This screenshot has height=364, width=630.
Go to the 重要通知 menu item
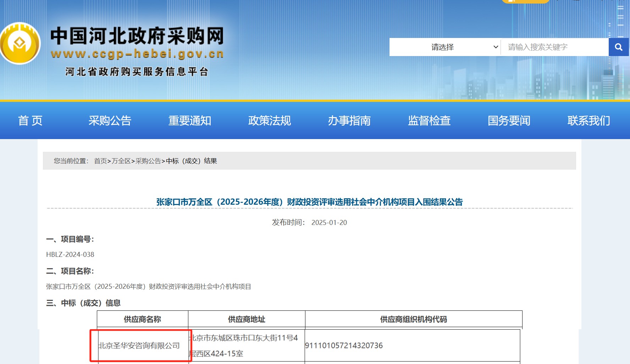[x=190, y=121]
